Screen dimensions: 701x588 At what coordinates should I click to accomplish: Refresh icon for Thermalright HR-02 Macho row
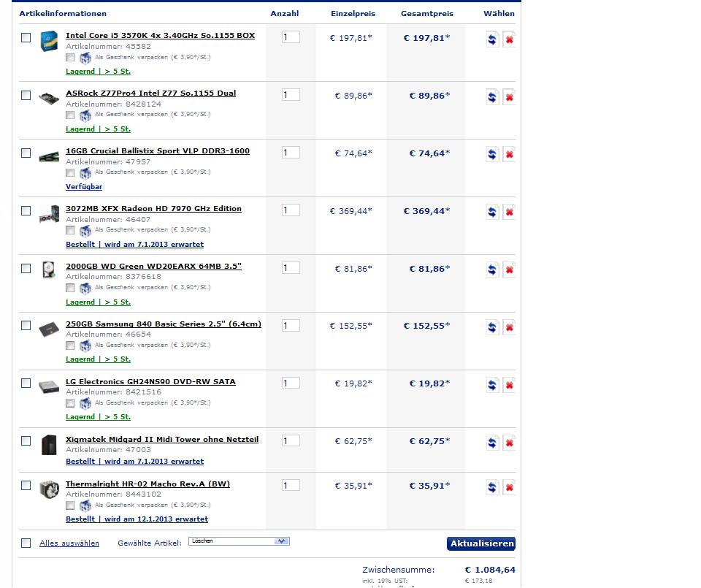[x=492, y=487]
